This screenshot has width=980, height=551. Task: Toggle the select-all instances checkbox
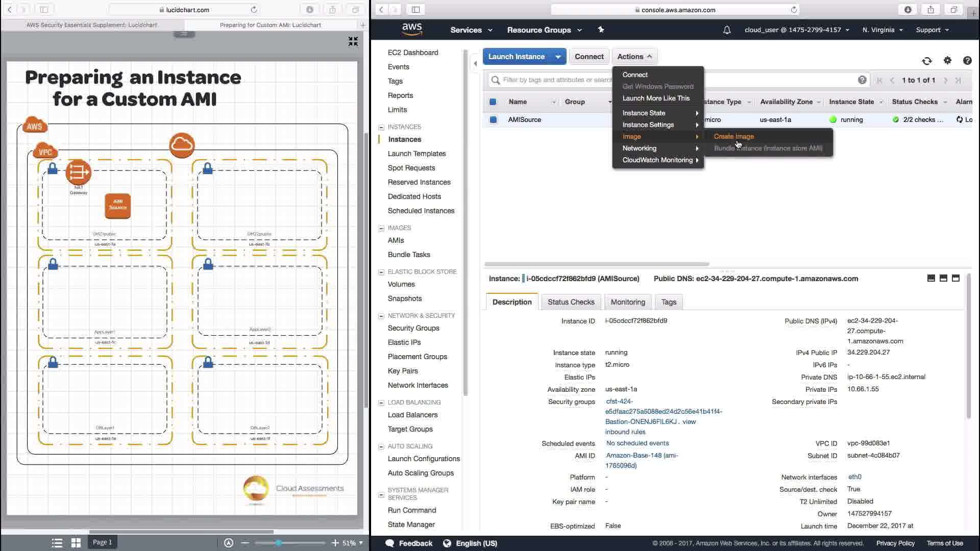tap(493, 102)
